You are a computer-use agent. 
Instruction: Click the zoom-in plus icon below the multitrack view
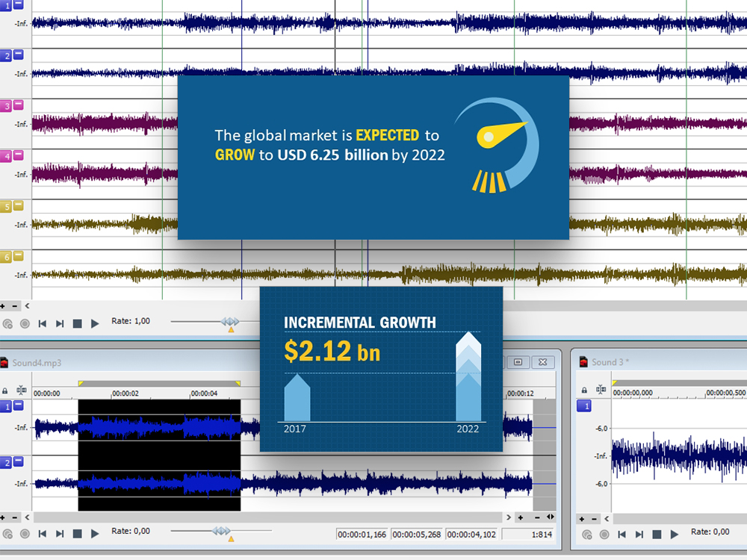4,305
